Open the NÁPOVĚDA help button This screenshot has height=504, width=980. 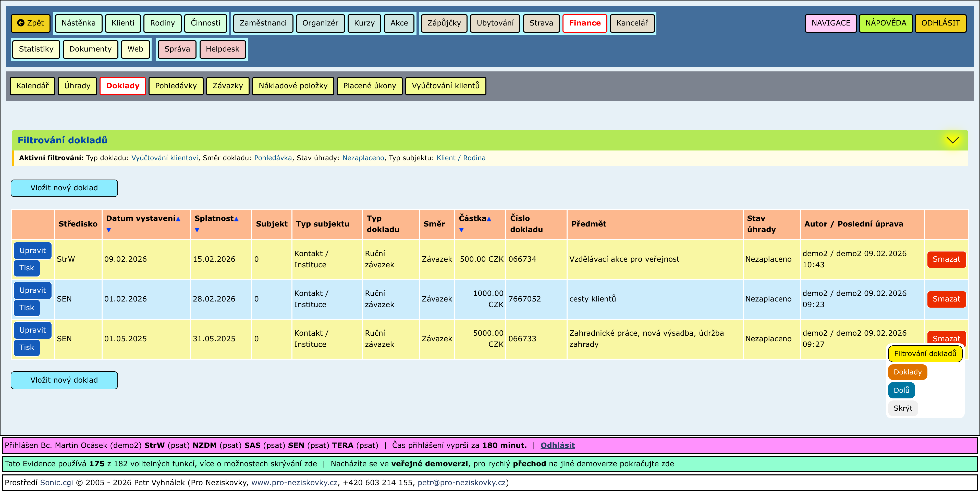pyautogui.click(x=885, y=23)
